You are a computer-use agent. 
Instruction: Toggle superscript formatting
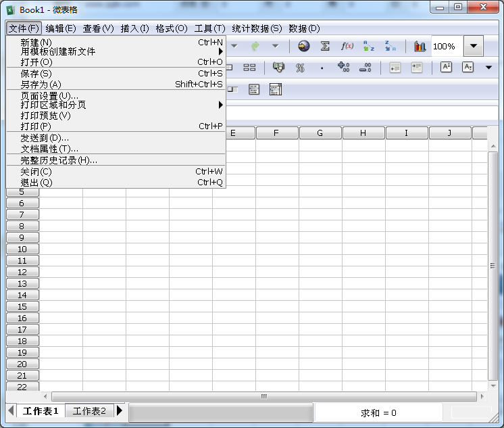tap(446, 68)
